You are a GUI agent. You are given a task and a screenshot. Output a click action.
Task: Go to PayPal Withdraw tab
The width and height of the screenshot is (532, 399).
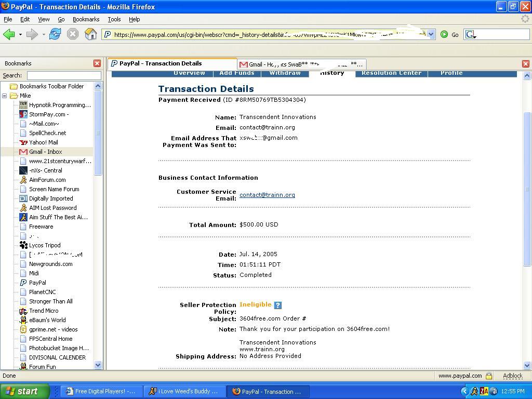click(x=285, y=74)
